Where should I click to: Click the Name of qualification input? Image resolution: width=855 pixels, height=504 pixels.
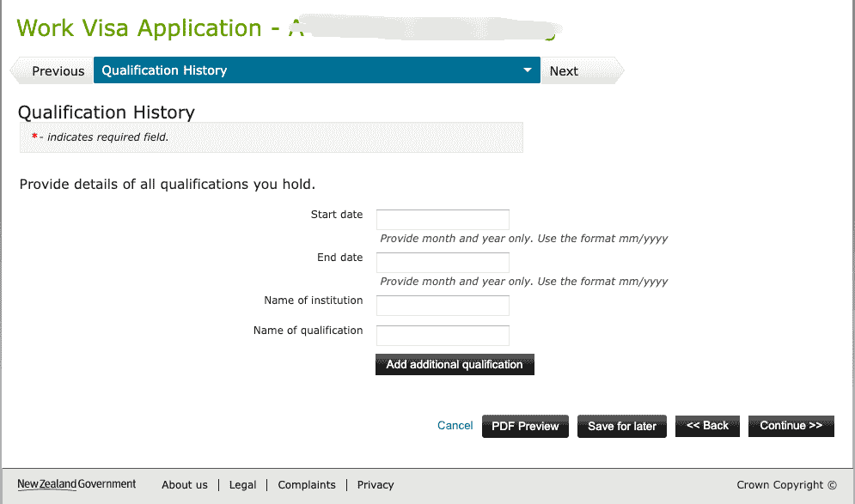[x=443, y=336]
